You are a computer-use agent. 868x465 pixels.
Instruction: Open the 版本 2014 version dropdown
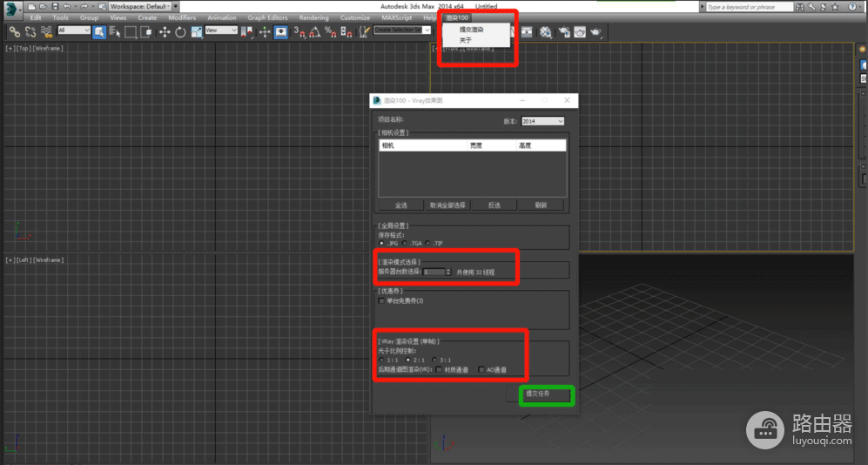coord(542,121)
